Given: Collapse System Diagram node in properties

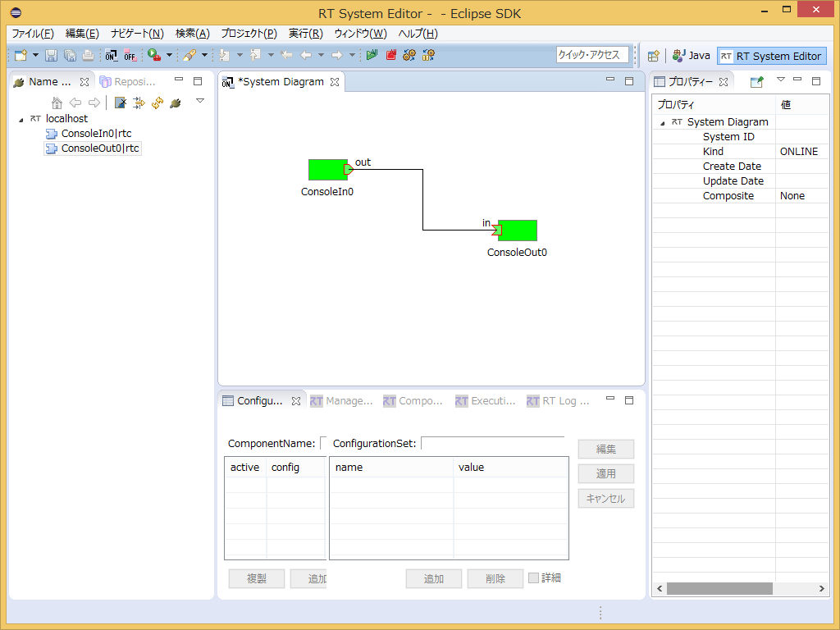Looking at the screenshot, I should click(x=663, y=123).
